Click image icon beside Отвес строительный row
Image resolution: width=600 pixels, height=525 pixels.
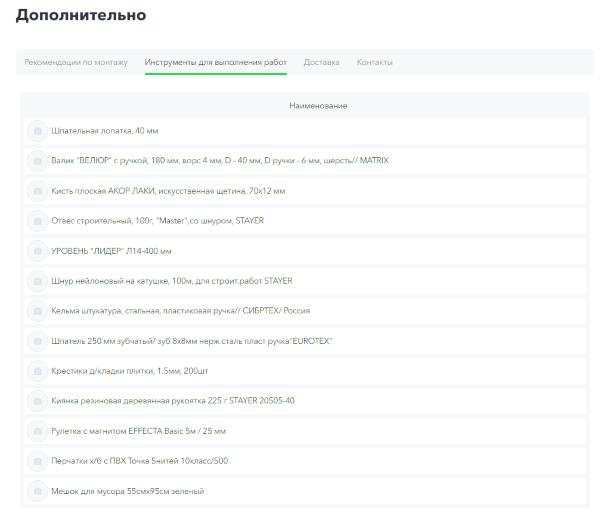[x=38, y=221]
